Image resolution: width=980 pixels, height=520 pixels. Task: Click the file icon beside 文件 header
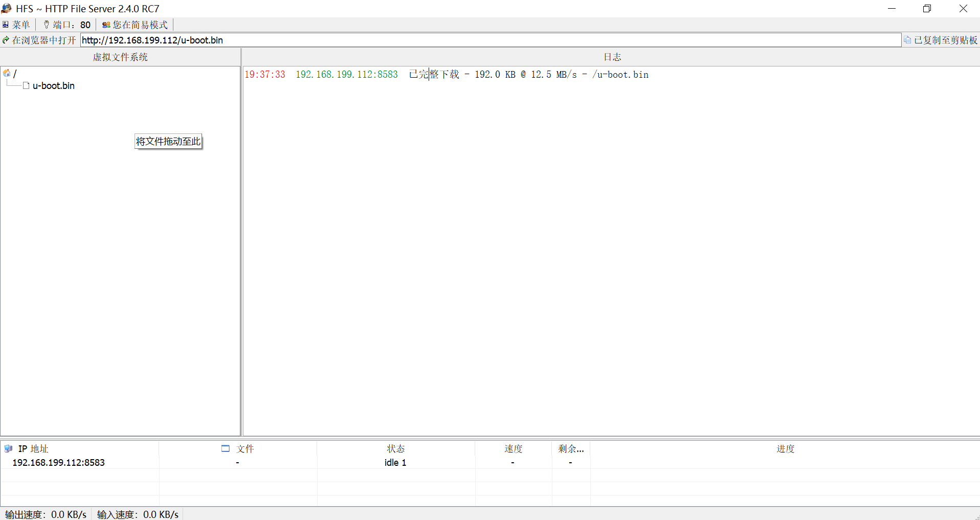coord(226,448)
